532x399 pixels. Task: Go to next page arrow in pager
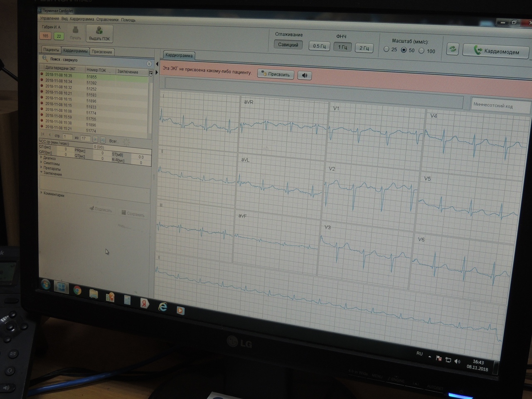(x=95, y=140)
